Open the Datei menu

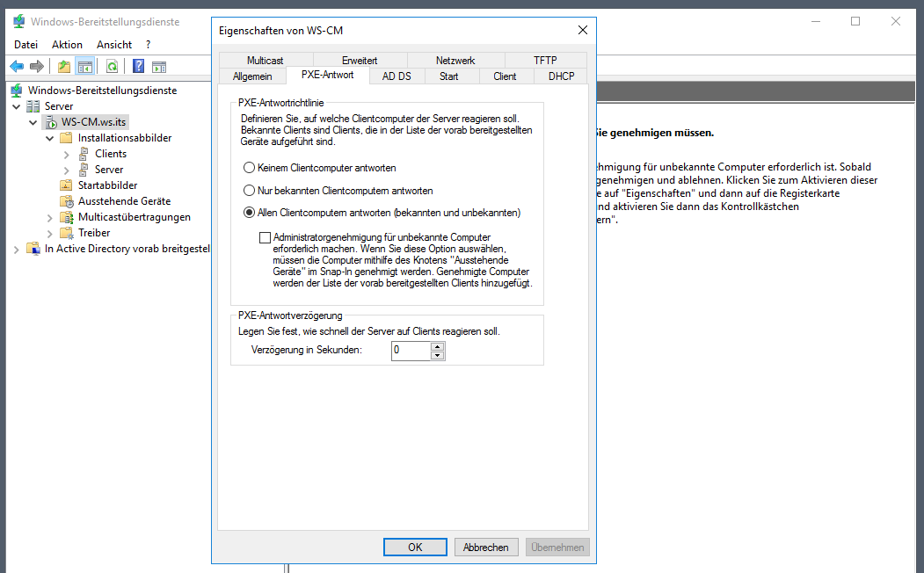[25, 45]
